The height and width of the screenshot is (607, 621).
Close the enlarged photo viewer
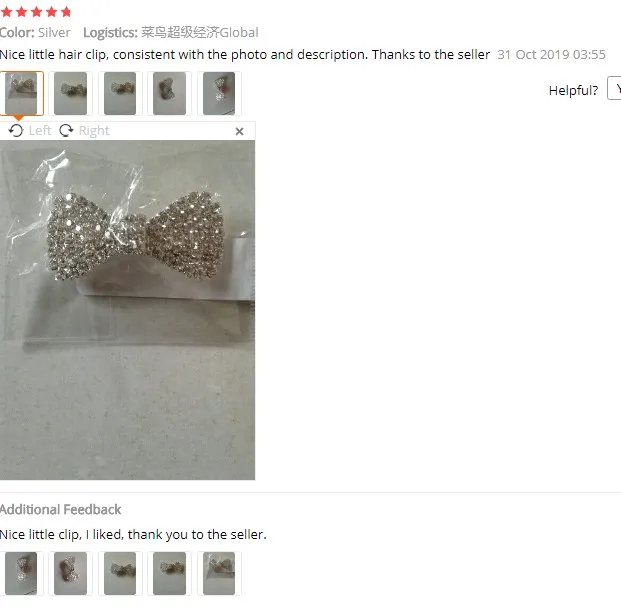click(x=239, y=131)
